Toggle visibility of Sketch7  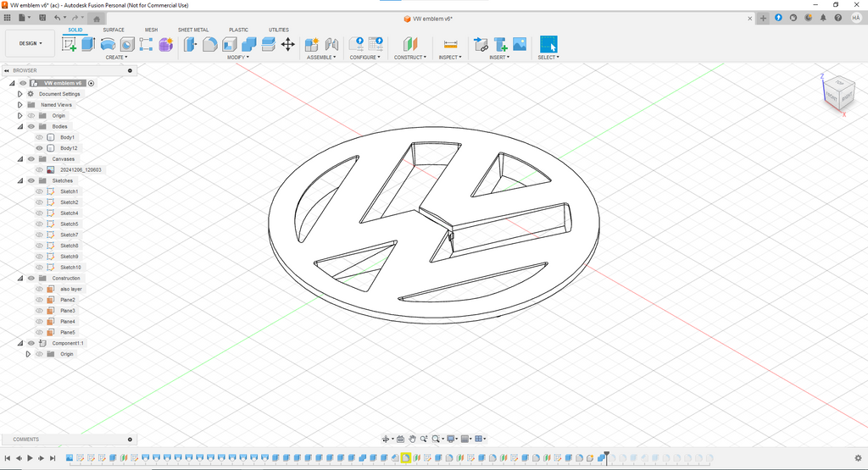[39, 235]
